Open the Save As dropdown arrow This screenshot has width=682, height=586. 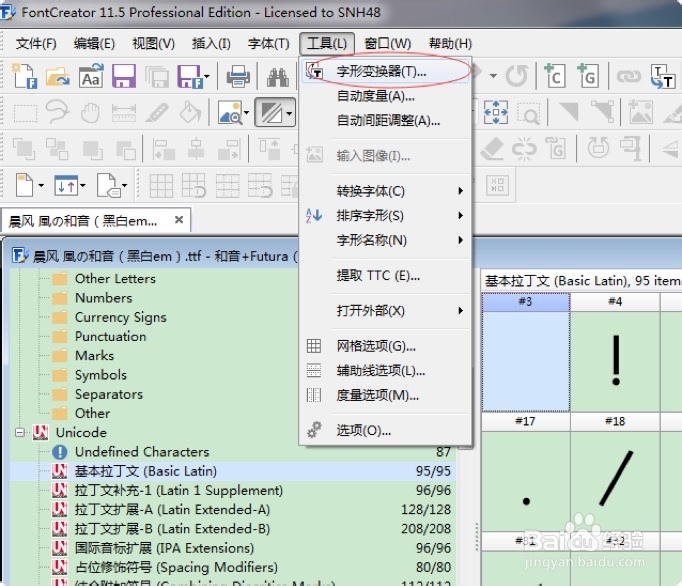pos(207,77)
